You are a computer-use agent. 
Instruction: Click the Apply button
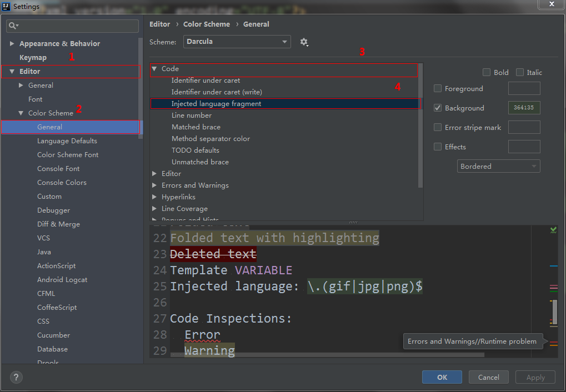point(535,377)
